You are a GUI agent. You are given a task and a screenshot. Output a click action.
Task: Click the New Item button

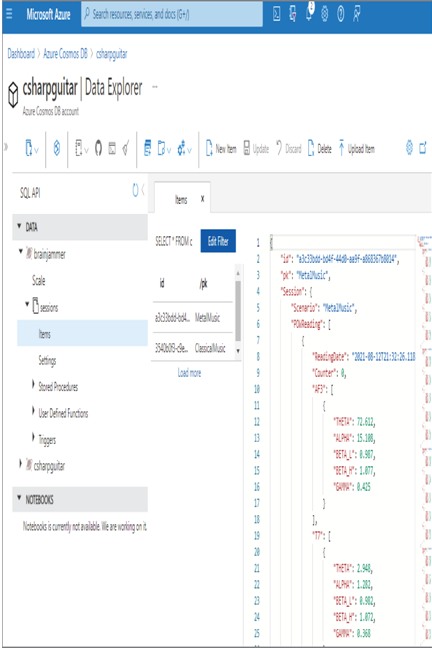click(221, 149)
